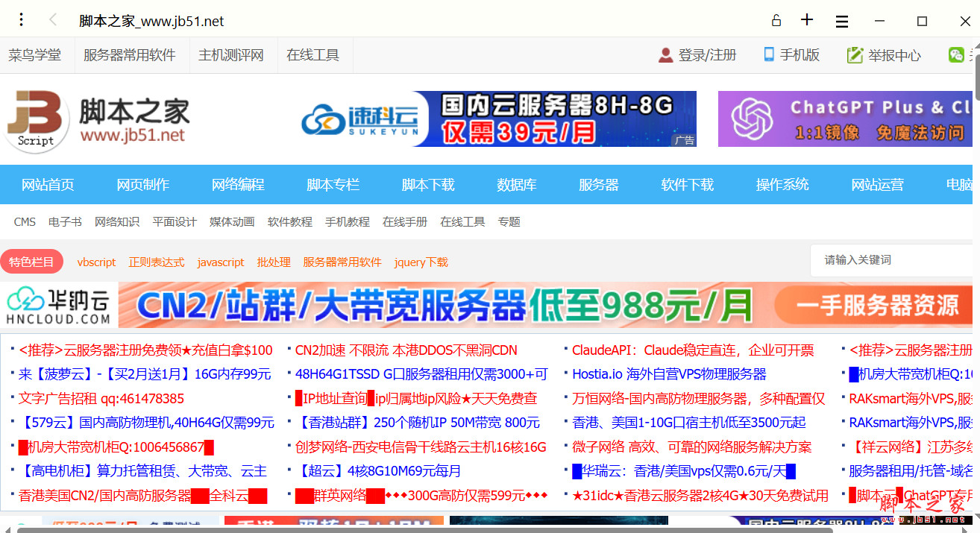Screen dimensions: 980x533
Task: Click the login user icon
Action: click(665, 55)
